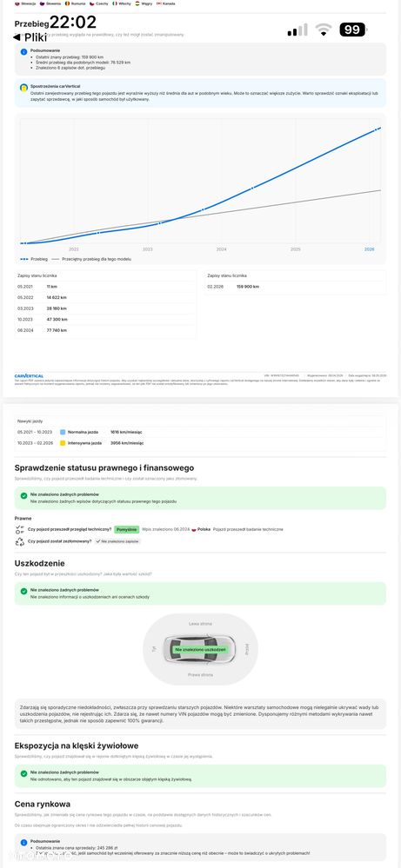The height and width of the screenshot is (868, 401).
Task: Tap the cellular signal bars icon
Action: (297, 30)
